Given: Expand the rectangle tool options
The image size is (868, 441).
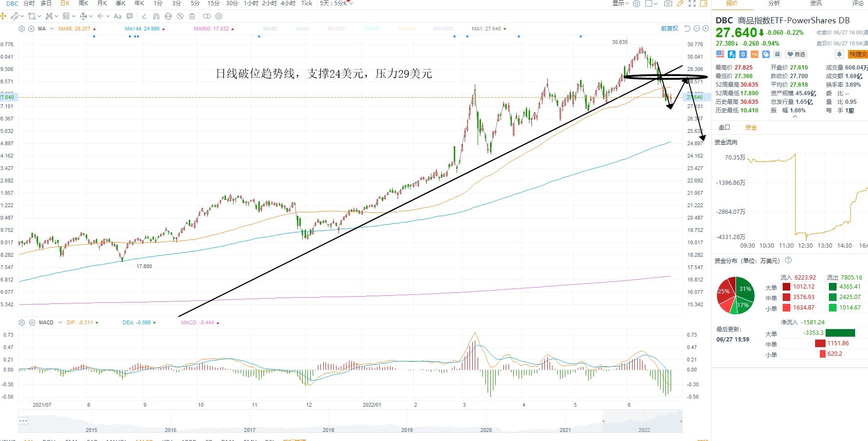Looking at the screenshot, I should [39, 16].
